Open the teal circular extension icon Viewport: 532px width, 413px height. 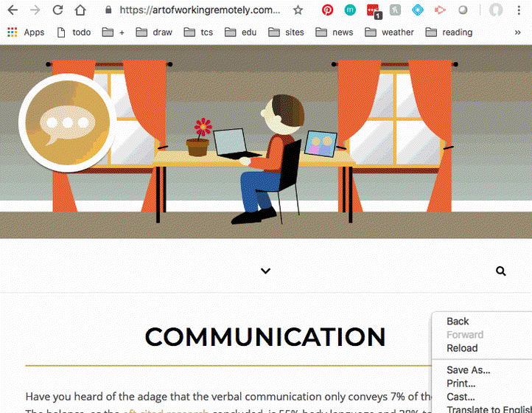(x=350, y=10)
